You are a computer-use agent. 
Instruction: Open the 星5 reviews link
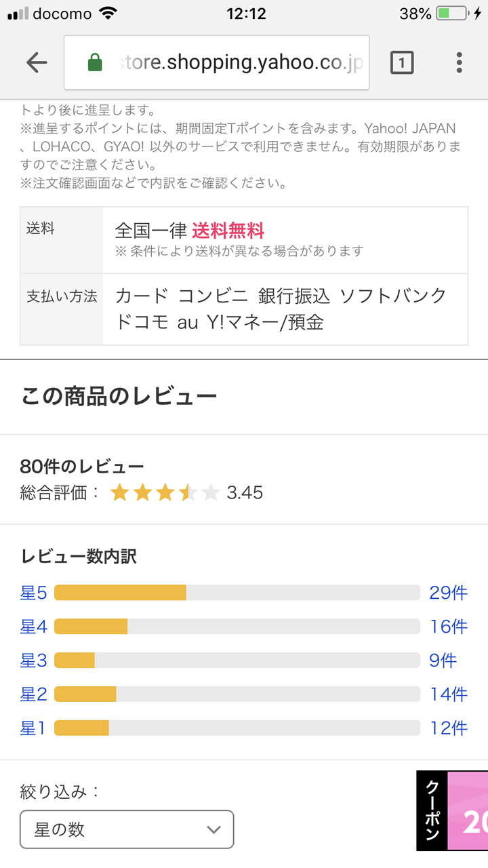[33, 593]
